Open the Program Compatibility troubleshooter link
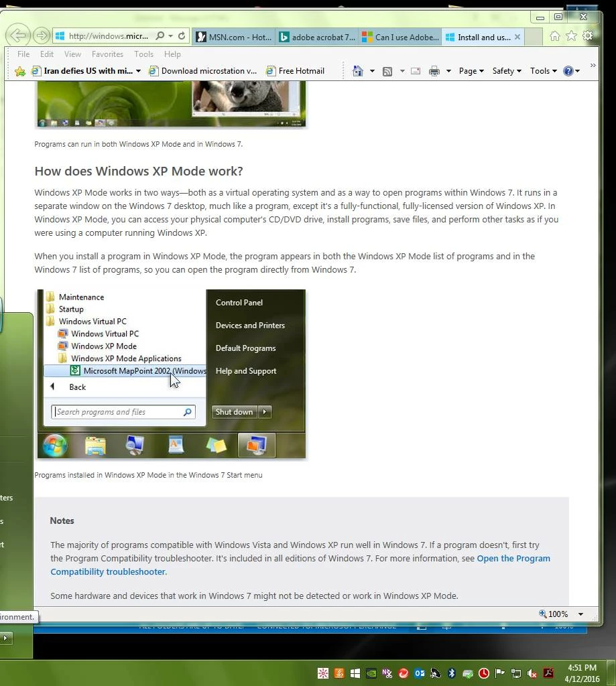The image size is (616, 686). click(300, 565)
